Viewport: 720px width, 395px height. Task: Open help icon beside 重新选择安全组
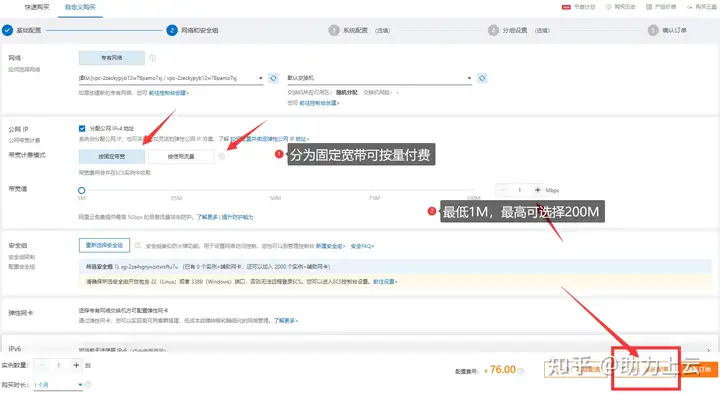click(138, 245)
